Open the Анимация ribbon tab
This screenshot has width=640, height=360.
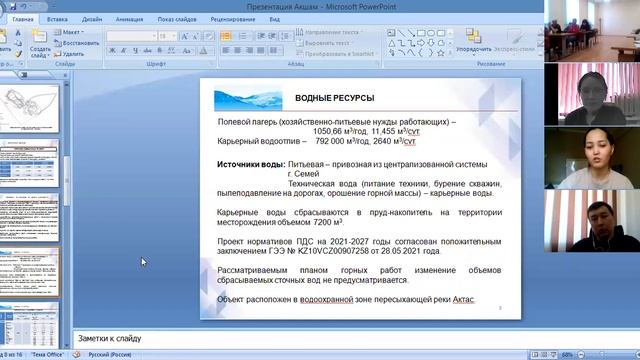coord(129,19)
